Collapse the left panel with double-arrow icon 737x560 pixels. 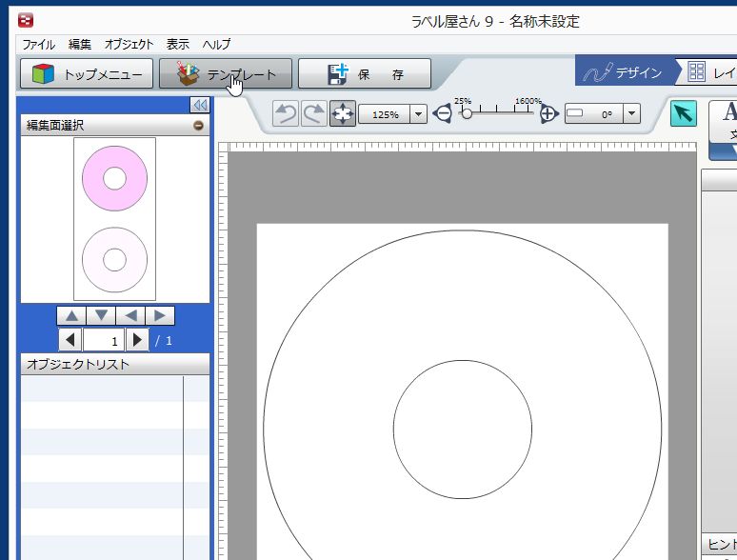pos(200,105)
